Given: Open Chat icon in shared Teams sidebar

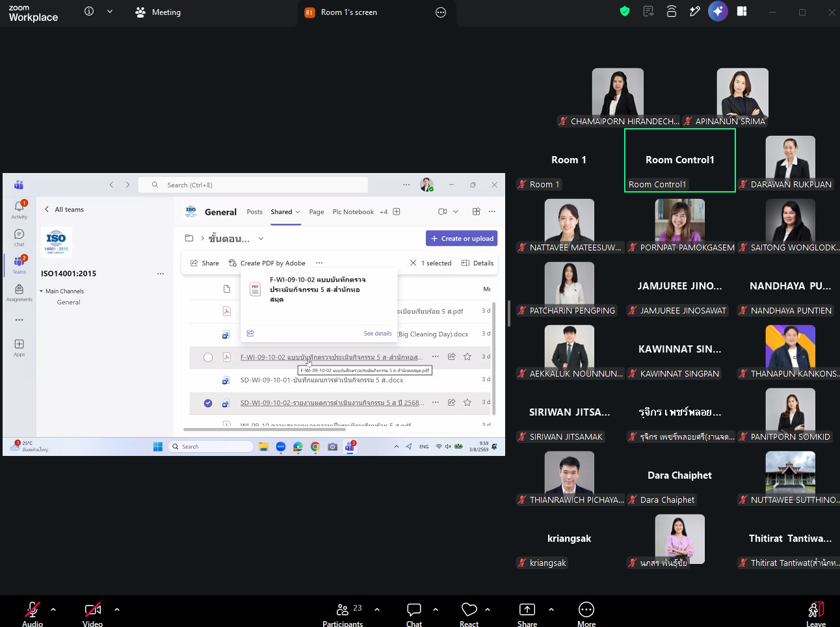Looking at the screenshot, I should (x=20, y=237).
